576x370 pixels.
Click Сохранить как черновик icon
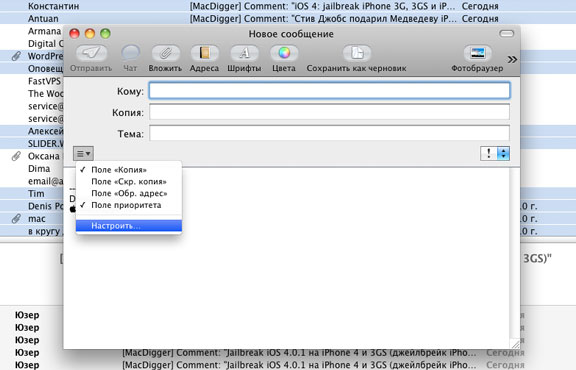357,54
